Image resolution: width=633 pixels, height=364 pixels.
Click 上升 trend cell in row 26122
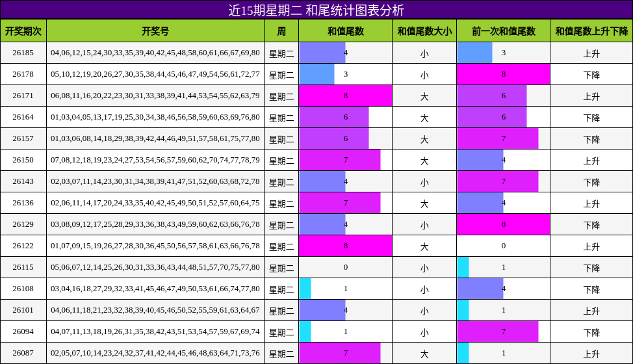pyautogui.click(x=591, y=246)
